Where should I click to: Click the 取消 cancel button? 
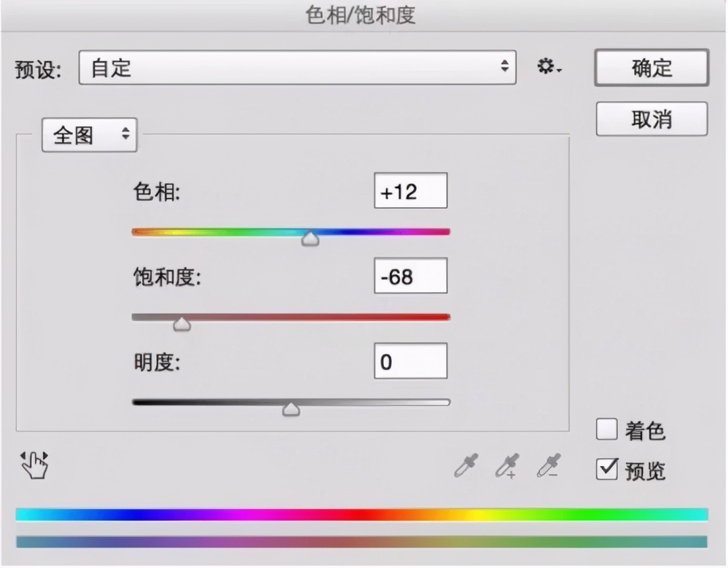pyautogui.click(x=651, y=119)
